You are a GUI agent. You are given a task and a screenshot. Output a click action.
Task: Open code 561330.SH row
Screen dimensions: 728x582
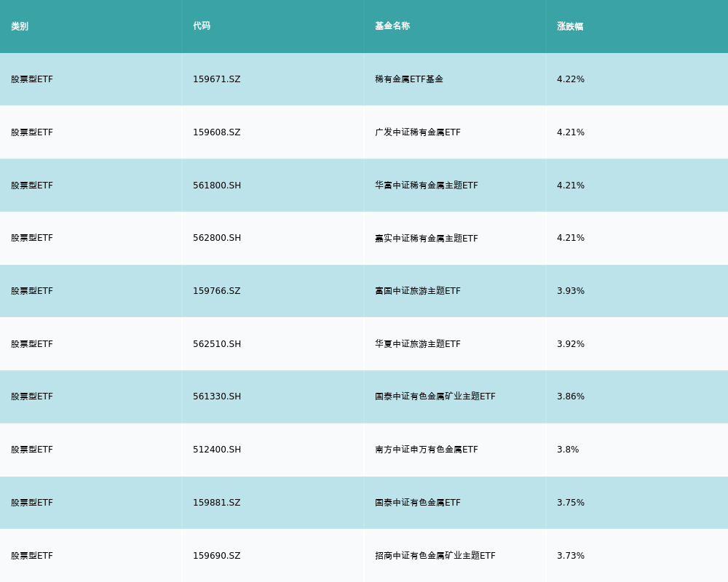coord(217,396)
